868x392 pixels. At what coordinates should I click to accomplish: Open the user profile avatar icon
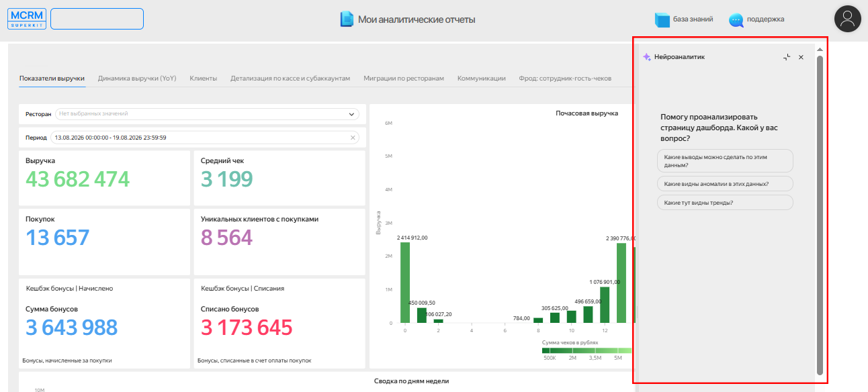coord(847,19)
